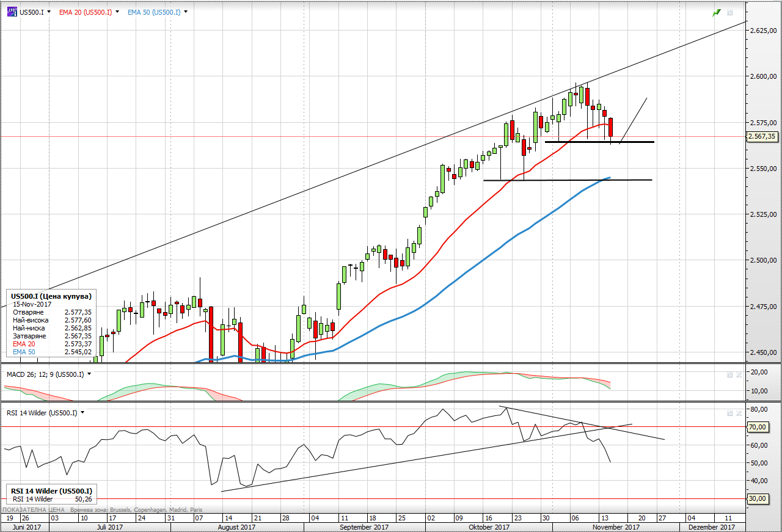Image resolution: width=782 pixels, height=532 pixels.
Task: Expand the EMA 50 (US500.I) settings dropdown
Action: pos(185,11)
